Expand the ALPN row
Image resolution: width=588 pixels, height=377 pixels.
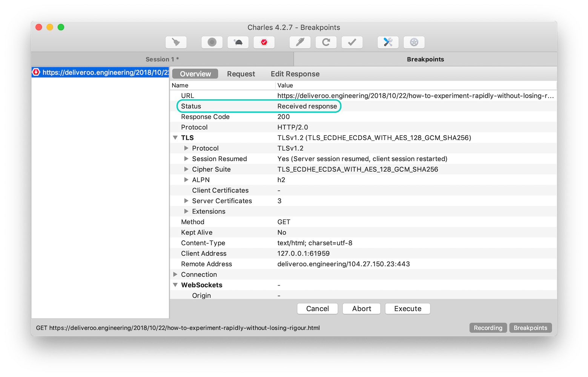point(186,180)
